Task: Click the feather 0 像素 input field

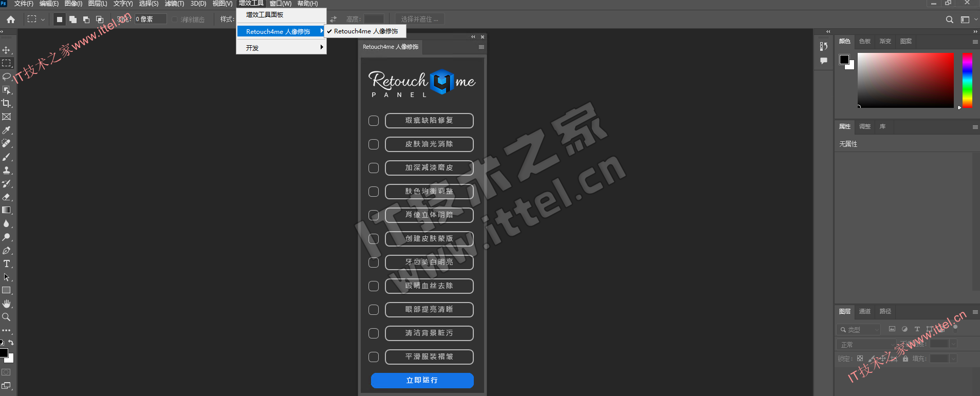Action: 151,19
